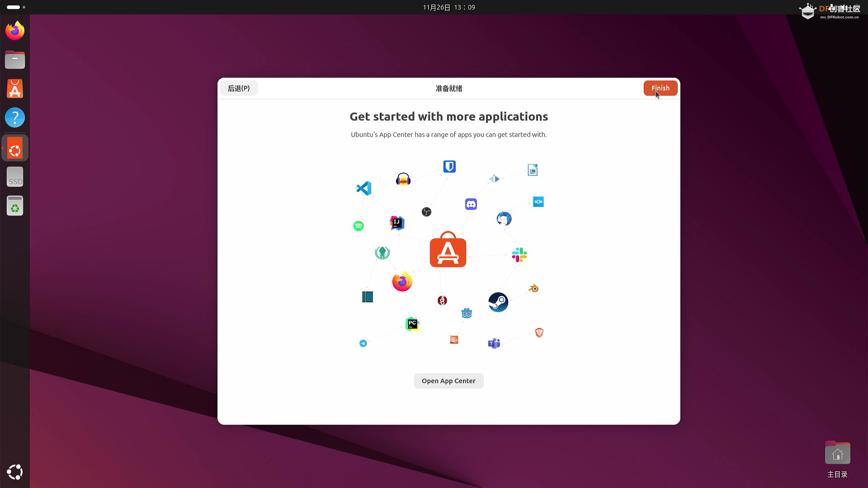Click the PyCharm icon
The image size is (868, 488).
[412, 324]
